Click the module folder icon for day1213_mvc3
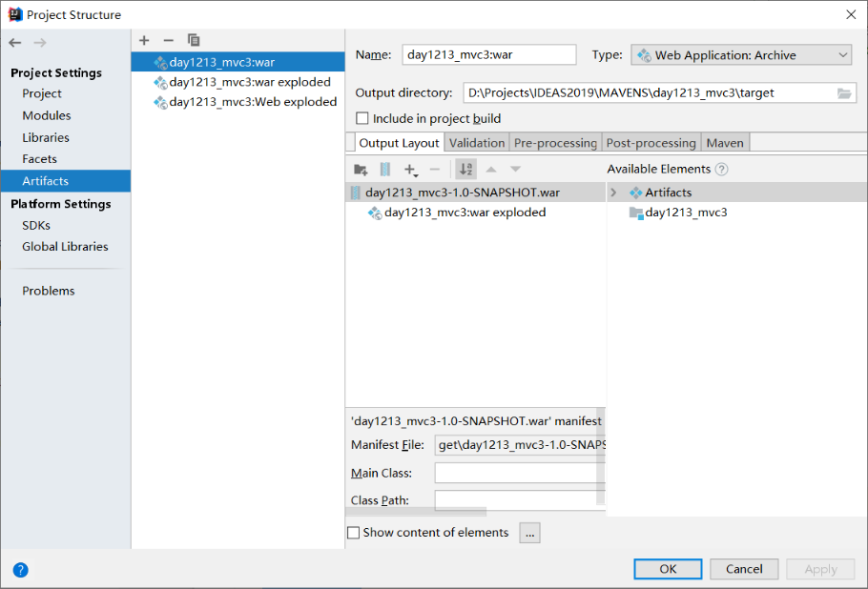 [x=636, y=213]
